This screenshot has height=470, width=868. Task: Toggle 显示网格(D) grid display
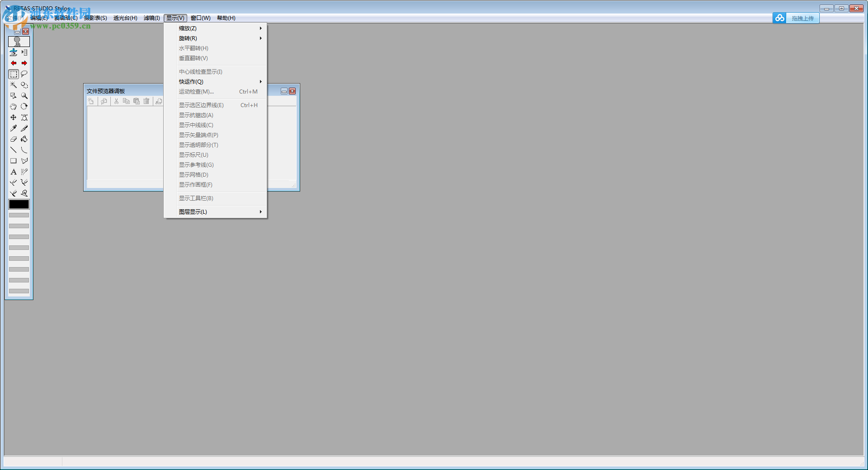click(x=216, y=175)
